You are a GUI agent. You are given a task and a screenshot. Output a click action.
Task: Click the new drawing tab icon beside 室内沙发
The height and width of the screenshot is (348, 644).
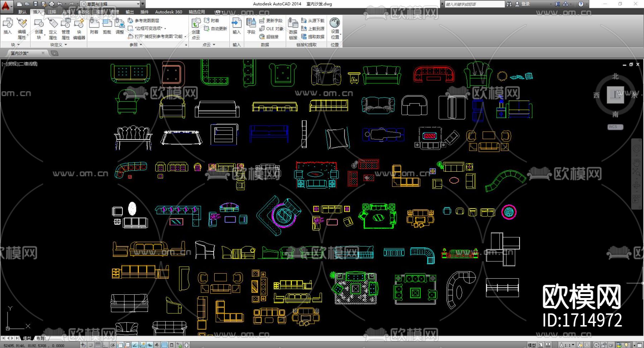pos(54,53)
